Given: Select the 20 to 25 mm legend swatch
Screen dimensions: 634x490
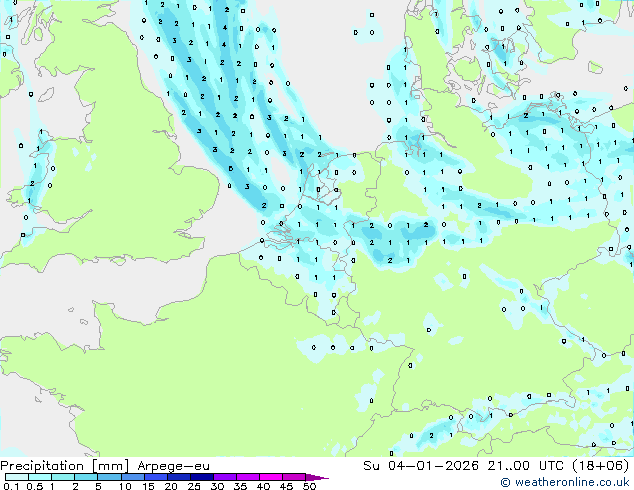Looking at the screenshot, I should pyautogui.click(x=179, y=477).
